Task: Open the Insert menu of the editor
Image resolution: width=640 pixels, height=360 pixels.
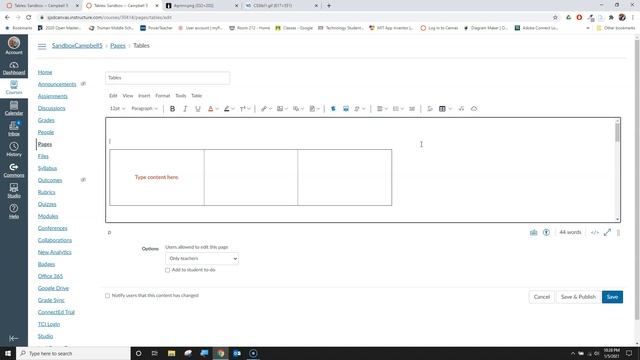Action: coord(144,96)
